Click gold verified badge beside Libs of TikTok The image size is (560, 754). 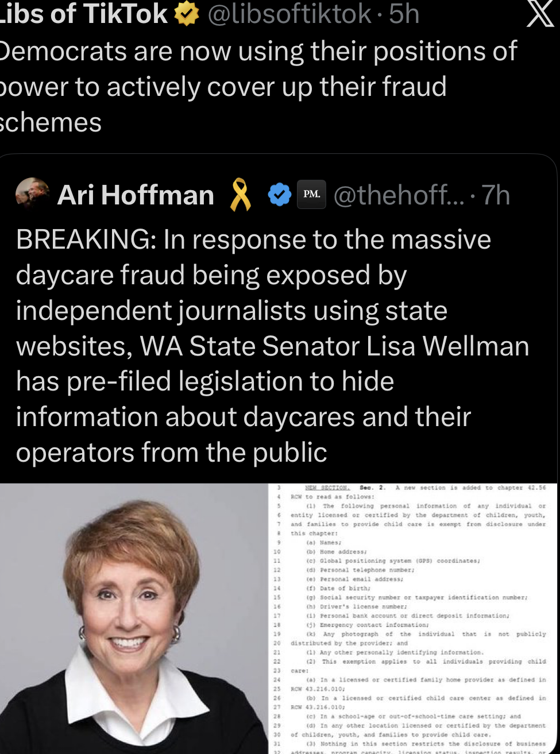[185, 14]
